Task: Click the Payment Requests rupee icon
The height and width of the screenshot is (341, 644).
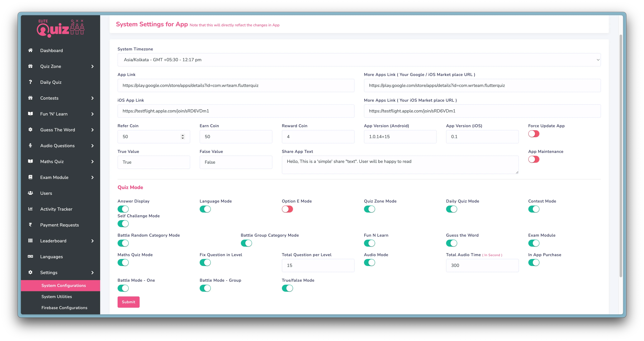Action: 30,225
